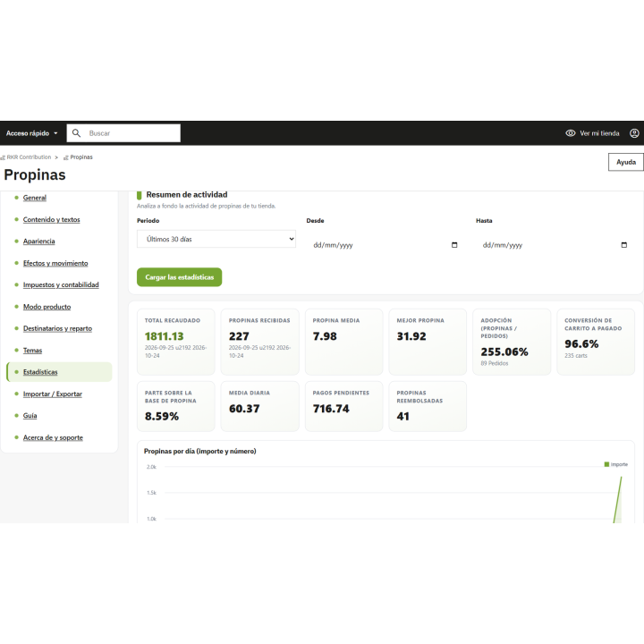Open Acerca de y soporte section
The image size is (644, 644).
click(x=53, y=437)
